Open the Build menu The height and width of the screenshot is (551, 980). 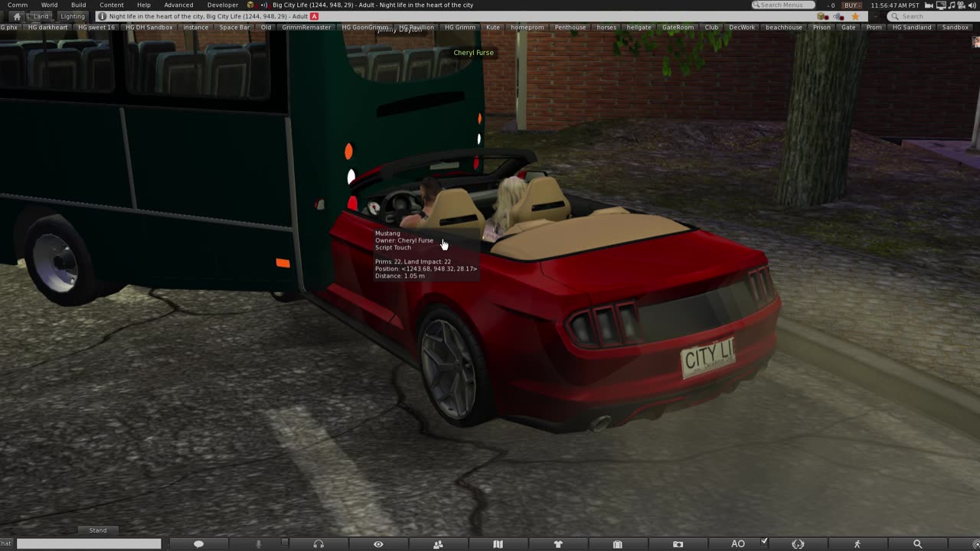click(78, 5)
